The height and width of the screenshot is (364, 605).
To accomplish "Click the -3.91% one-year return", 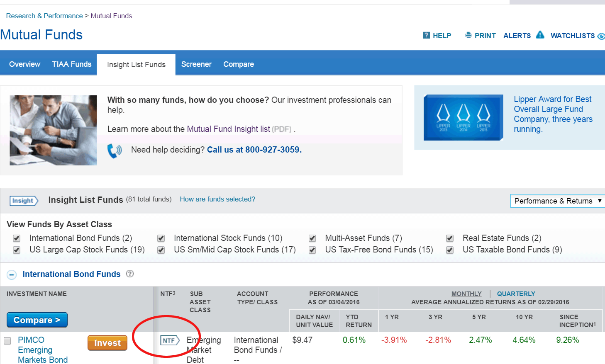I will coord(394,340).
